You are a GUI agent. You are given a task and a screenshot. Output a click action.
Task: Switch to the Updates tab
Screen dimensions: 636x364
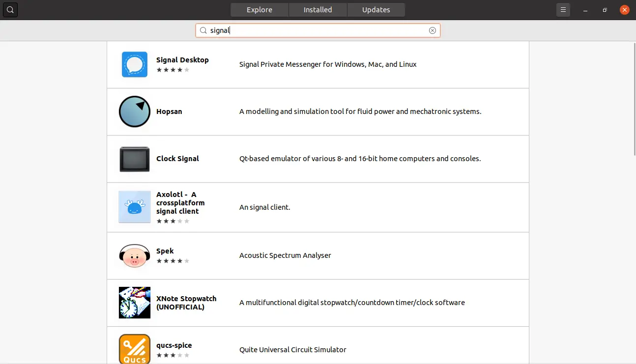click(x=376, y=10)
